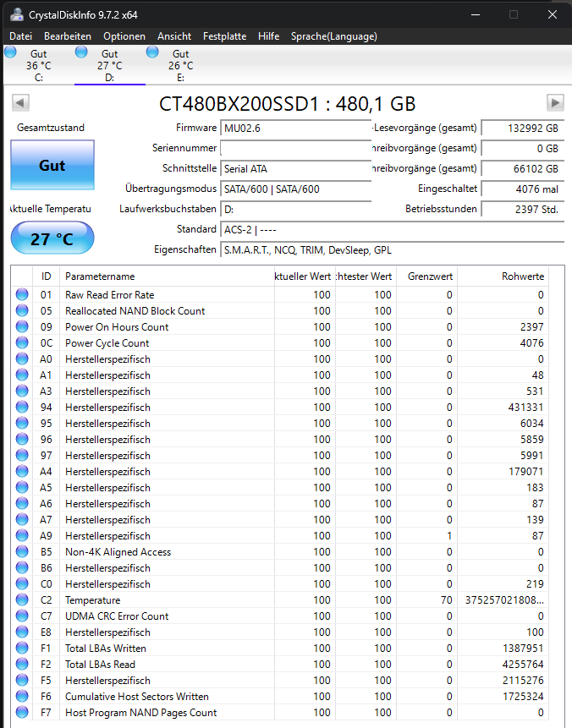Click status orb of row 94
572x728 pixels.
coord(22,407)
